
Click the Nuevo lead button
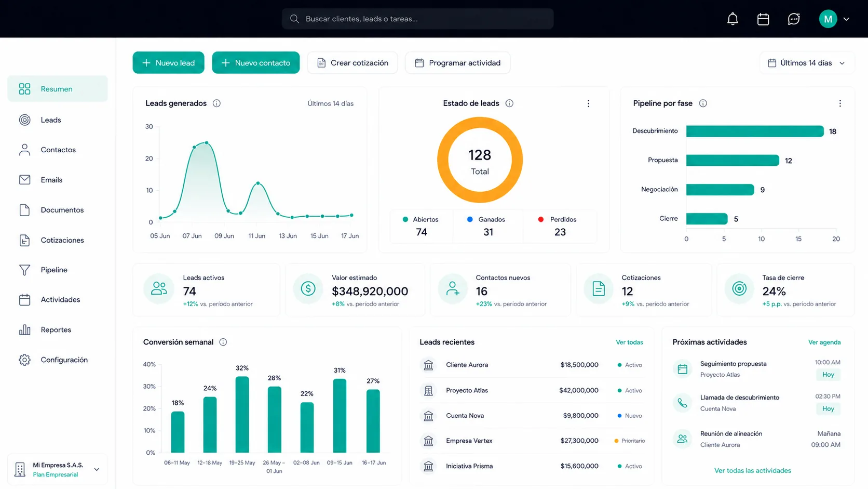[168, 63]
